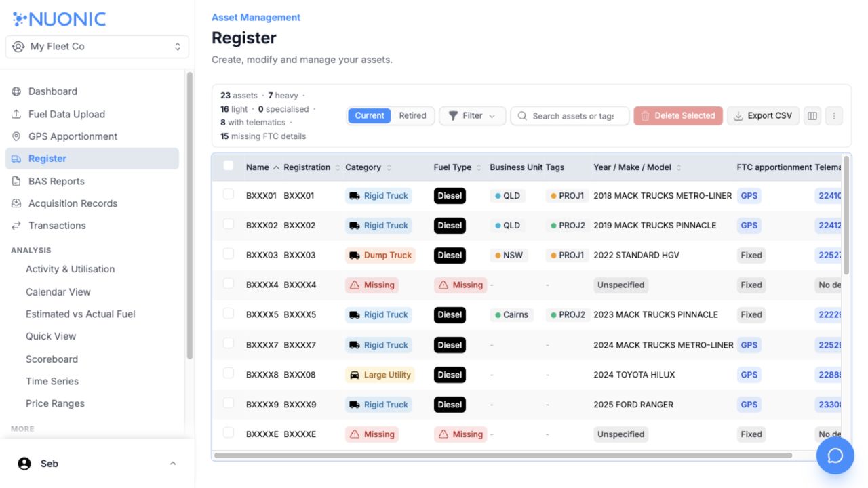Click the GPS Apportionment pin icon
The image size is (868, 488).
[x=16, y=136]
